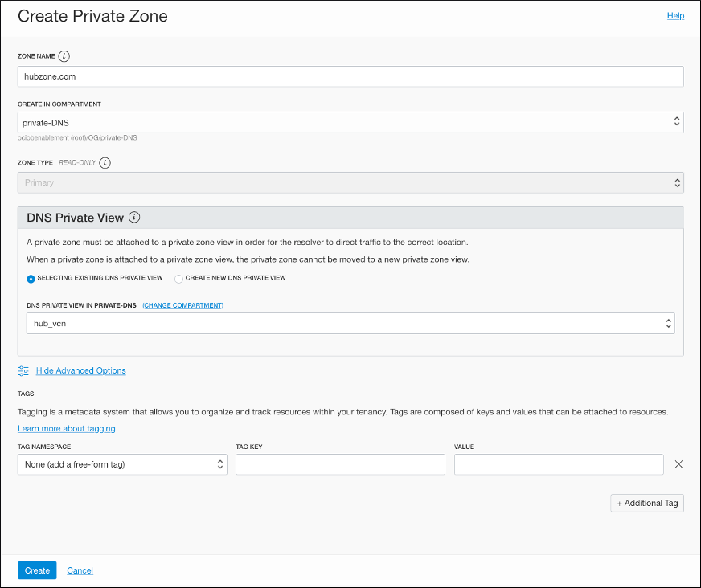Screen dimensions: 701x588
Task: Hide Advanced Options section
Action: (x=80, y=370)
